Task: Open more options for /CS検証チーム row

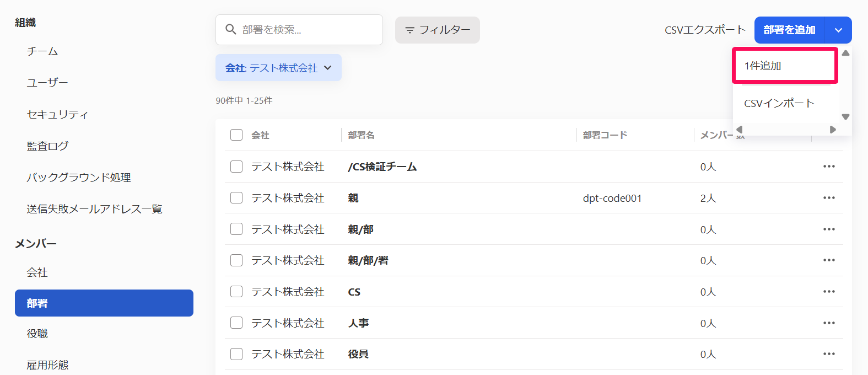Action: 829,167
